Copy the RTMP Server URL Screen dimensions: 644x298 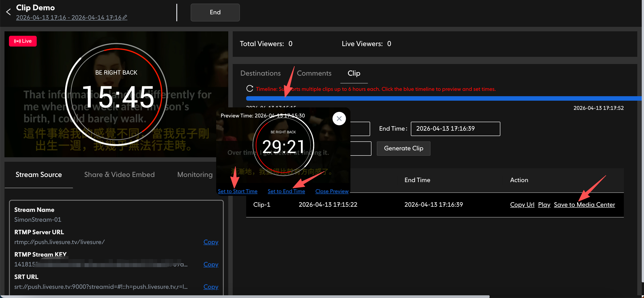pyautogui.click(x=211, y=242)
